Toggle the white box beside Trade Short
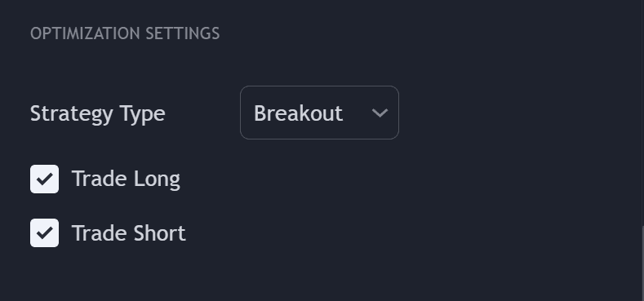The image size is (644, 301). pos(44,232)
